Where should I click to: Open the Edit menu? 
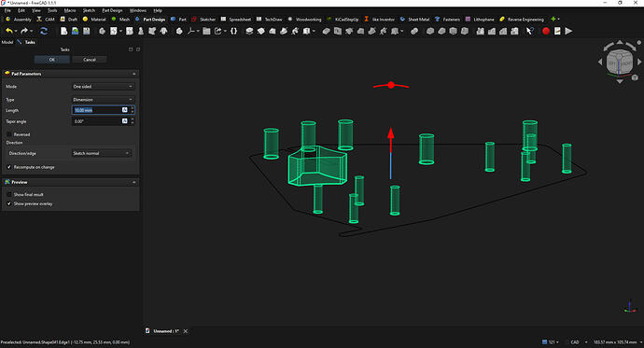tap(21, 10)
